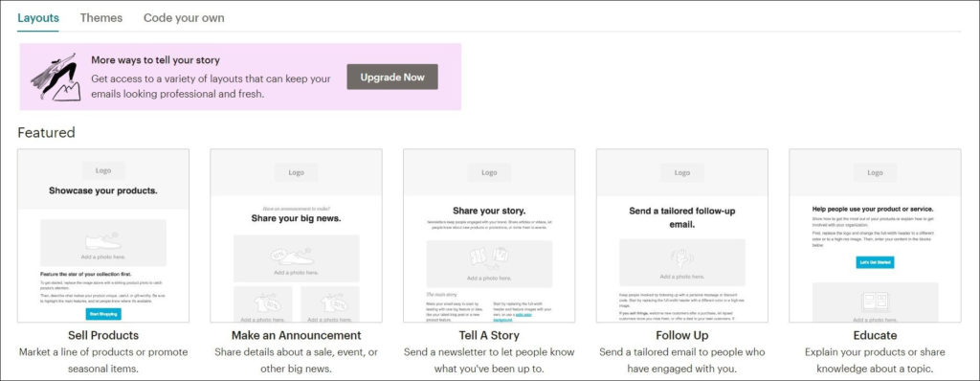The height and width of the screenshot is (381, 980).
Task: Click the Follow Up title
Action: click(682, 335)
